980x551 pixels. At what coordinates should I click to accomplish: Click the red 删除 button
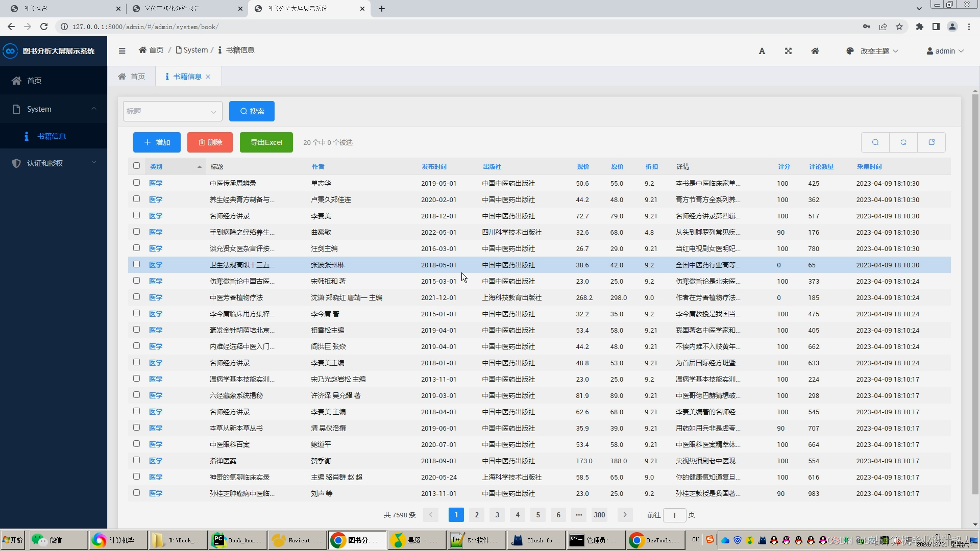tap(210, 142)
